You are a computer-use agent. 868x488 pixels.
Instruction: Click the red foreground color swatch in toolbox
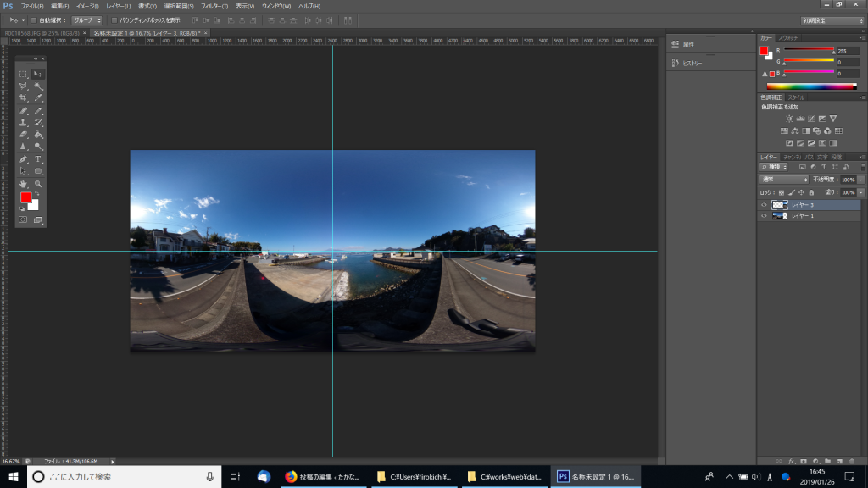click(x=26, y=197)
